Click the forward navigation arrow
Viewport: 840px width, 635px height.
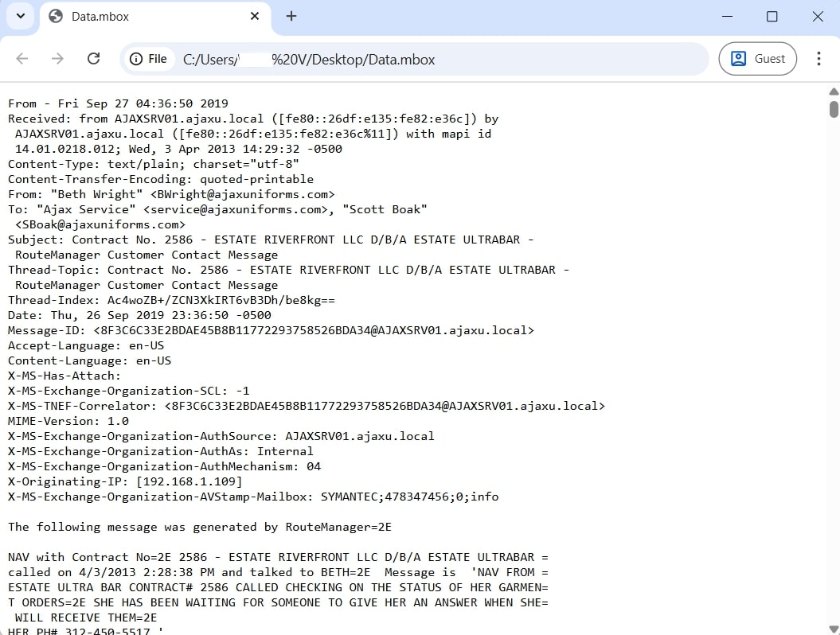click(x=57, y=59)
